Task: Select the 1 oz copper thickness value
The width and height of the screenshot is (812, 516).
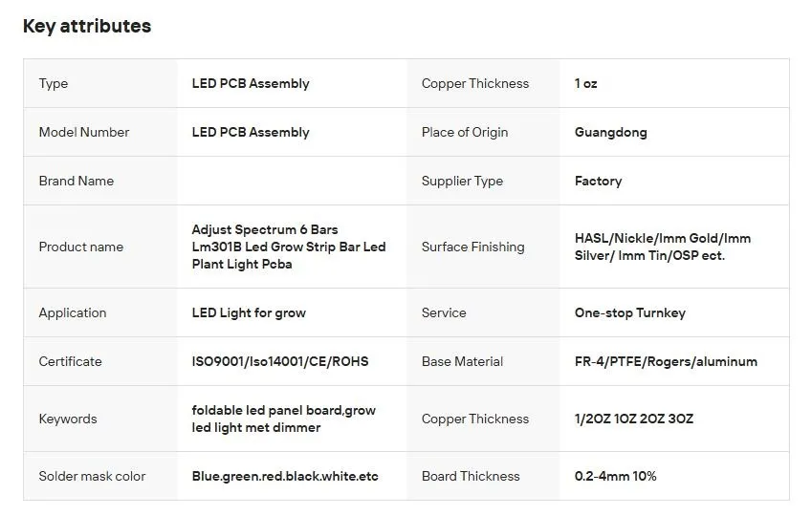Action: tap(585, 84)
